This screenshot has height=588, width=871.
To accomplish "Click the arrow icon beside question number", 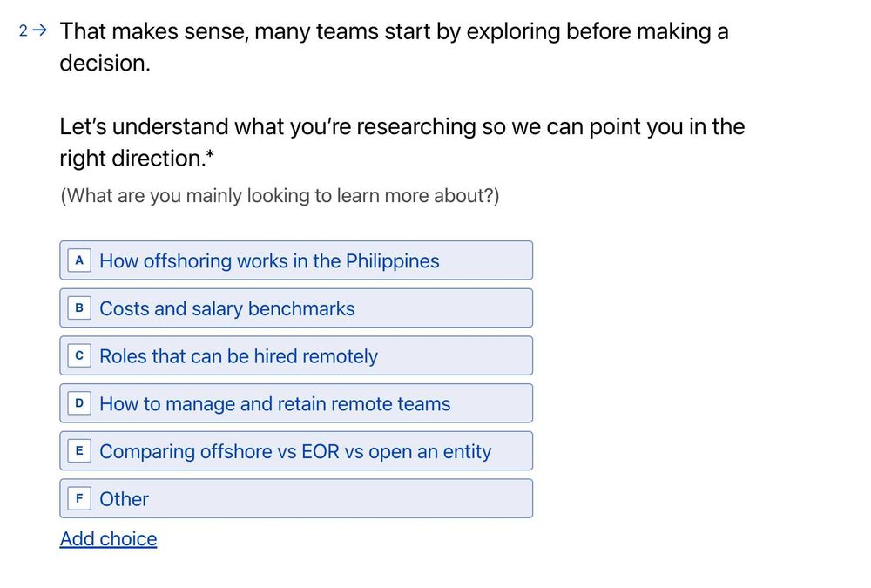I will (x=38, y=31).
